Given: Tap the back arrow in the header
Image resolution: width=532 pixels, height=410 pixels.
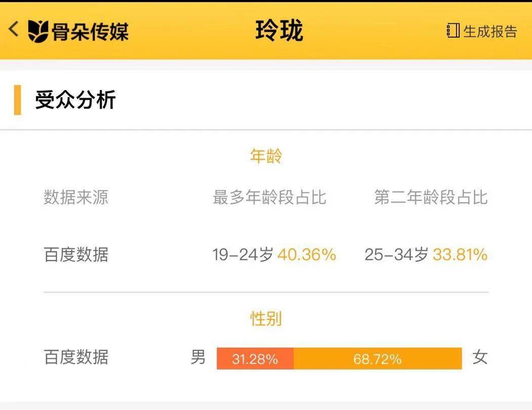Looking at the screenshot, I should click(14, 29).
